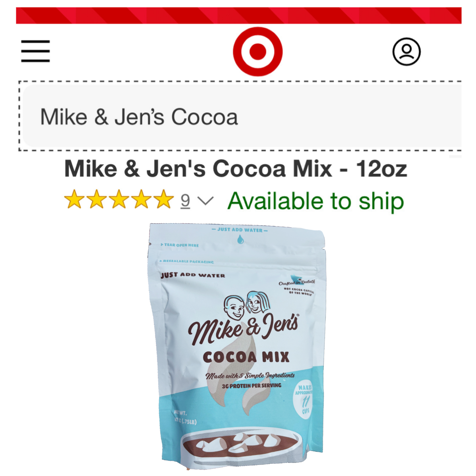Screen dimensions: 476x476
Task: Open the 9 reviews count link
Action: 185,201
